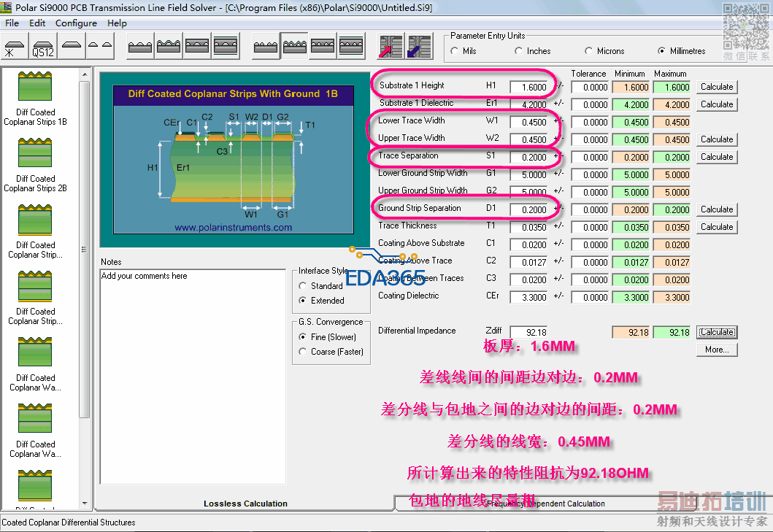
Task: Select the all-structures single trace asterisk icon
Action: point(15,47)
